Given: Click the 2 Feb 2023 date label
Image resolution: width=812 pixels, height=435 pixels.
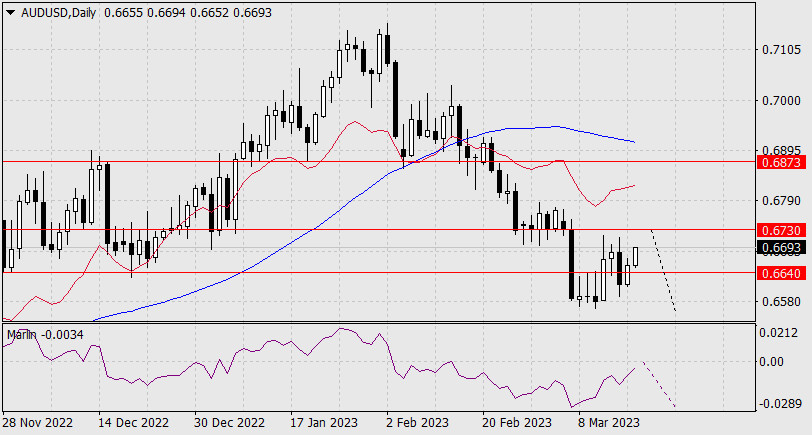Looking at the screenshot, I should click(x=419, y=422).
